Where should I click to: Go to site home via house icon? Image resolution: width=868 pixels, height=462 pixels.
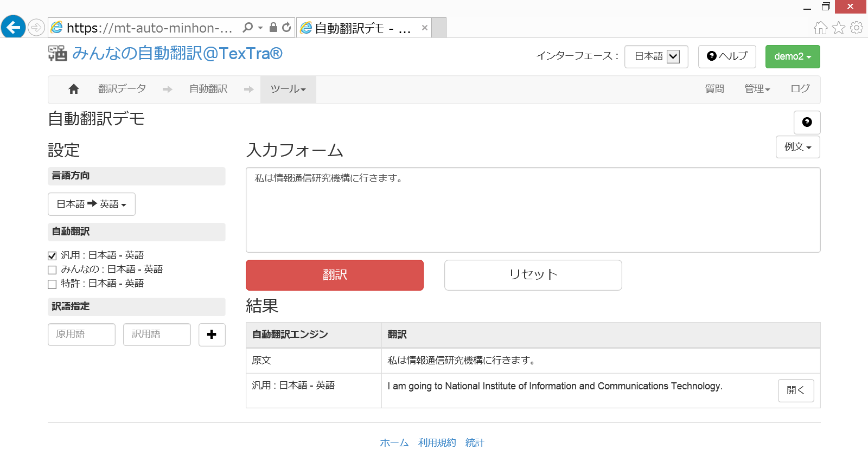tap(74, 89)
